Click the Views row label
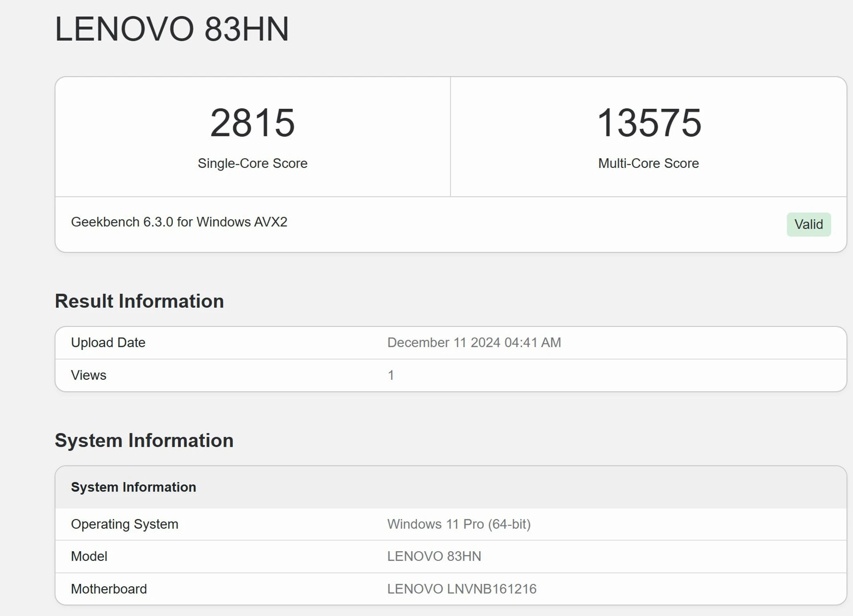The width and height of the screenshot is (853, 616). point(88,375)
